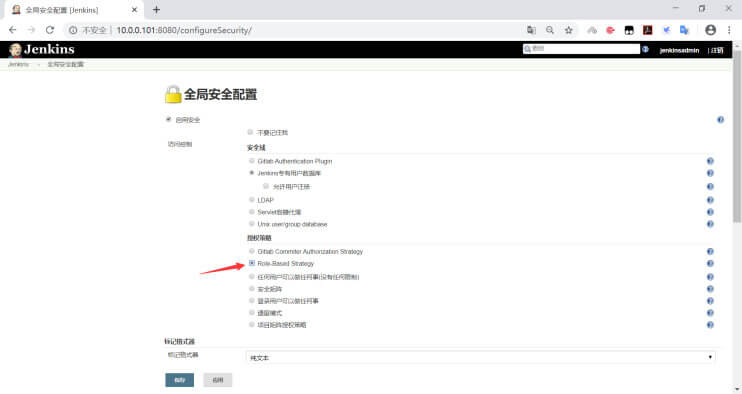742x394 pixels.
Task: Open help for Jenkins user database option
Action: pos(710,173)
